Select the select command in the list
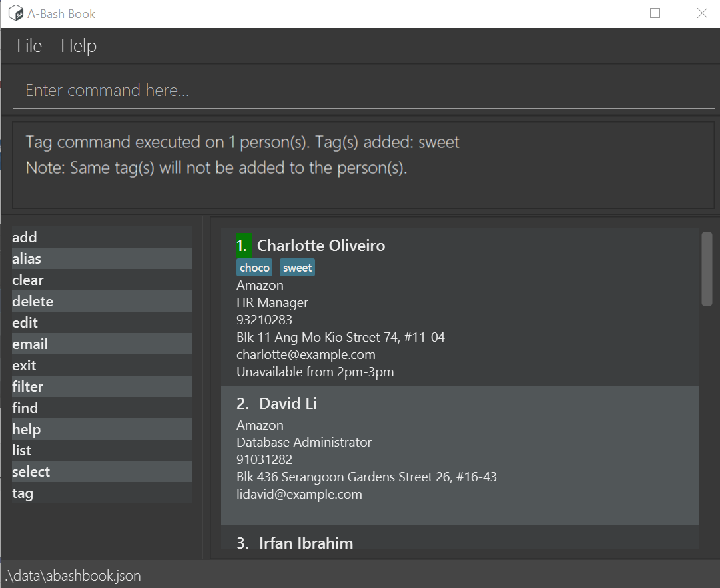Viewport: 720px width, 588px height. click(x=101, y=472)
